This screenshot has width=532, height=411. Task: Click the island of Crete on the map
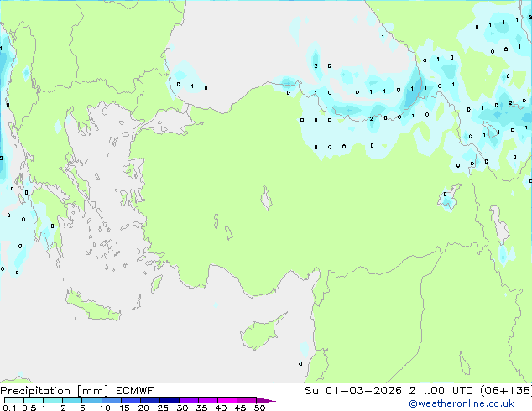click(x=93, y=306)
